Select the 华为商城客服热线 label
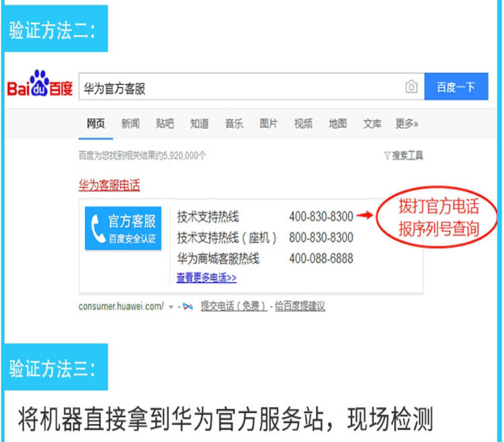 pyautogui.click(x=218, y=259)
